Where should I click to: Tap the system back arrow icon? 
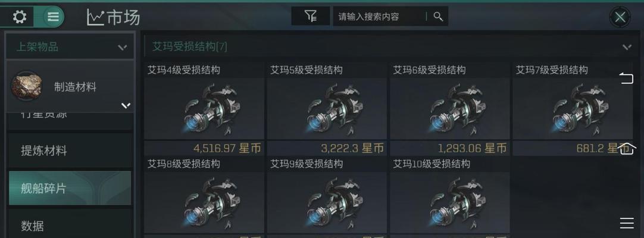click(626, 78)
